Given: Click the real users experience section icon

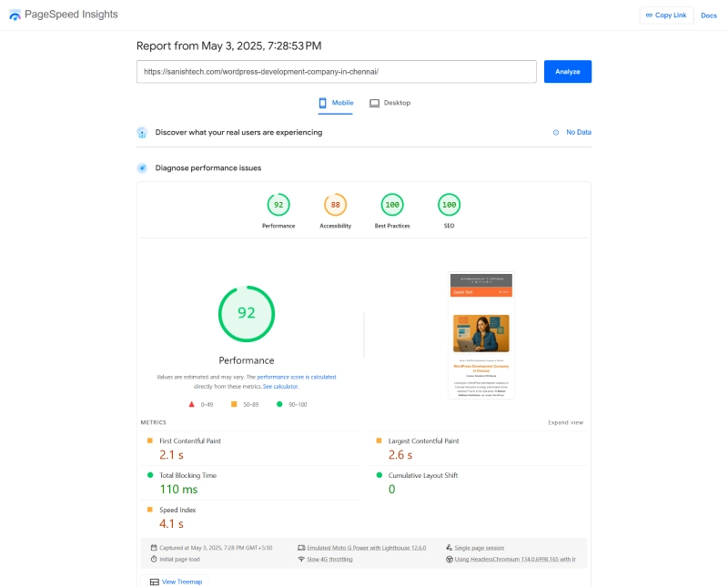Looking at the screenshot, I should (142, 132).
